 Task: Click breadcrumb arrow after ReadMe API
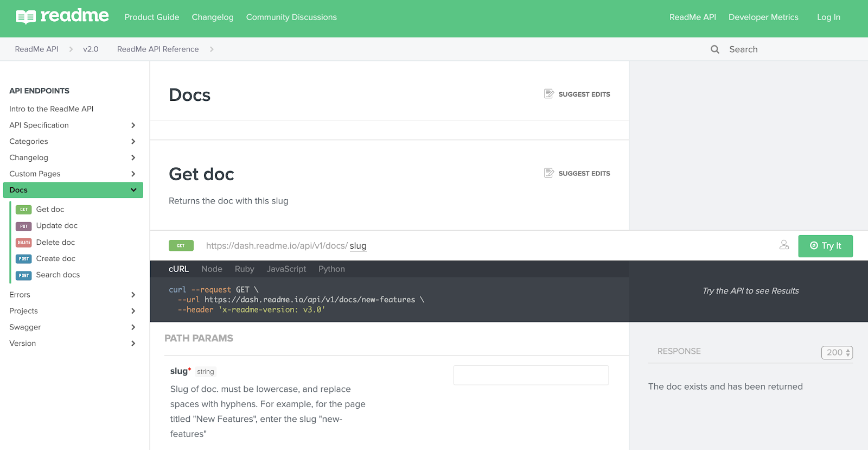(71, 49)
